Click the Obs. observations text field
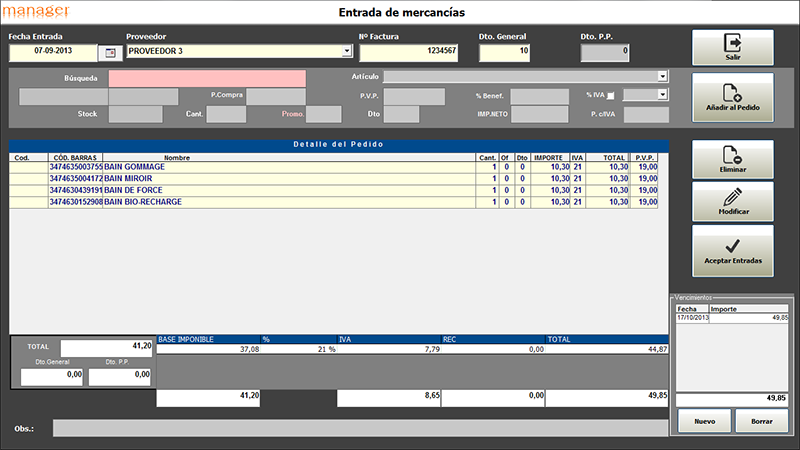800x450 pixels. (360, 428)
